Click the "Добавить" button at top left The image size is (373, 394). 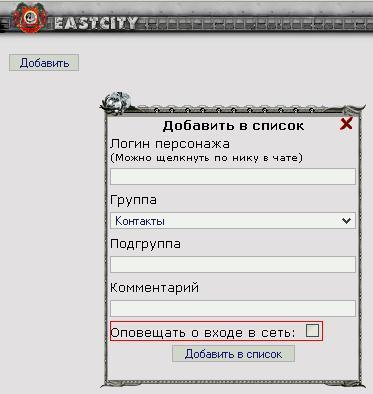(x=44, y=63)
